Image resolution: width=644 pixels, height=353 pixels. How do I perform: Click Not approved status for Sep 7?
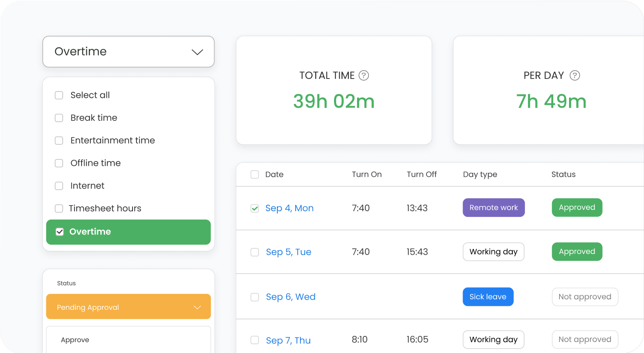(584, 339)
